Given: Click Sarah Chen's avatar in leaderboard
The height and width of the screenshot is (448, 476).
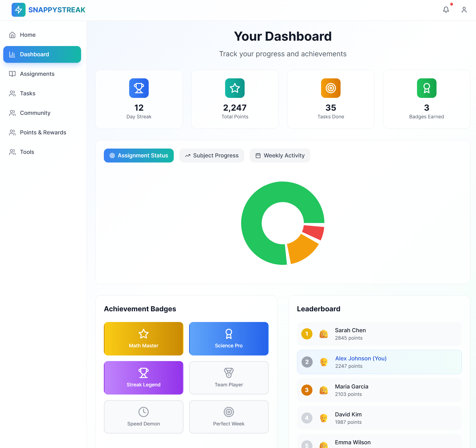Looking at the screenshot, I should [x=323, y=334].
